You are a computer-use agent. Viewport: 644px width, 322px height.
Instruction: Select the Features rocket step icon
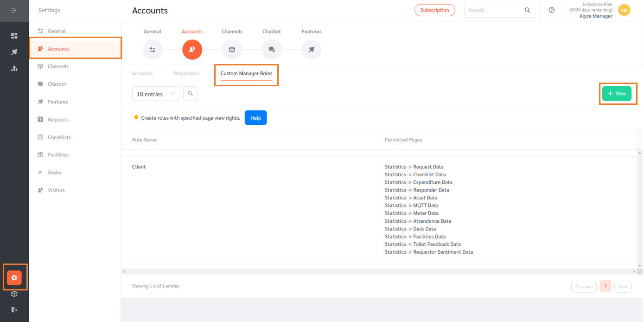coord(311,50)
